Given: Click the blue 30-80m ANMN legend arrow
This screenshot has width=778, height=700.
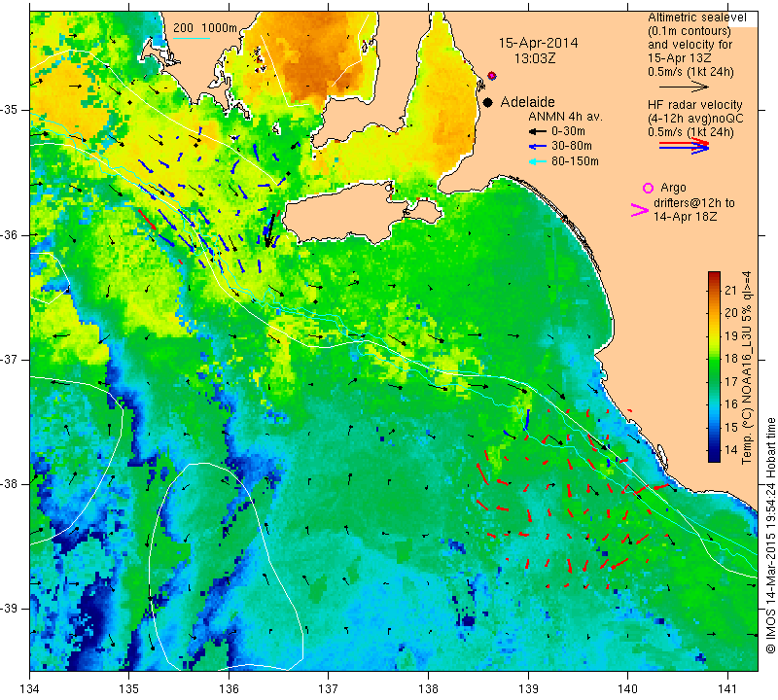Looking at the screenshot, I should click(x=539, y=147).
